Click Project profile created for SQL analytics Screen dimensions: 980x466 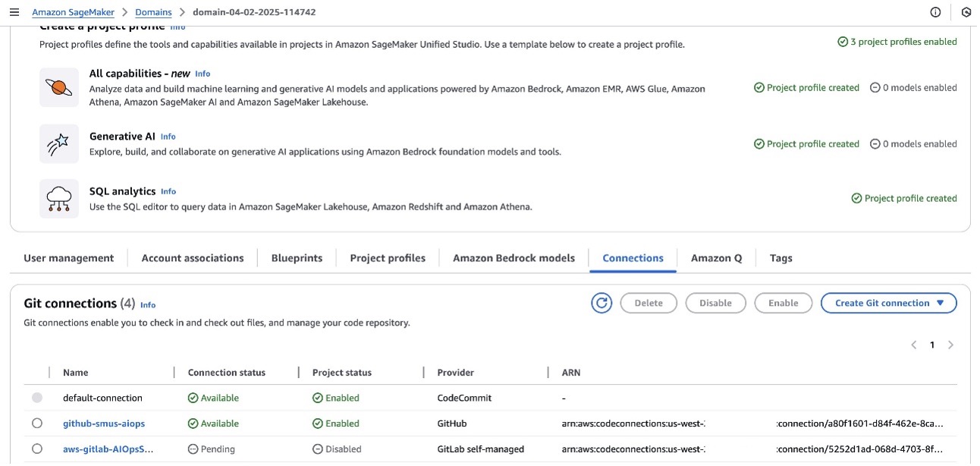click(904, 198)
